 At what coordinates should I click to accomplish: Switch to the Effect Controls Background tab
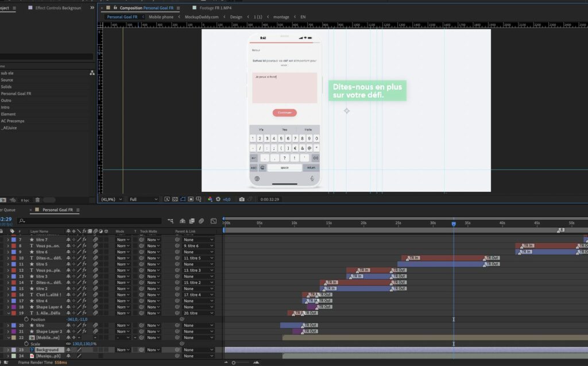57,8
